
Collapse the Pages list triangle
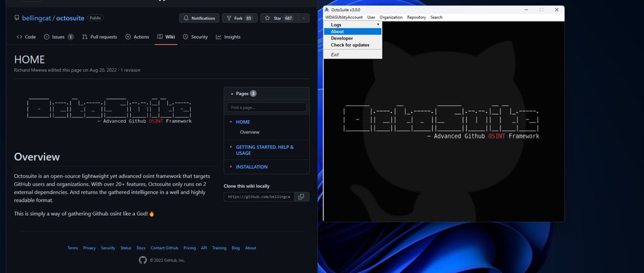click(x=232, y=94)
